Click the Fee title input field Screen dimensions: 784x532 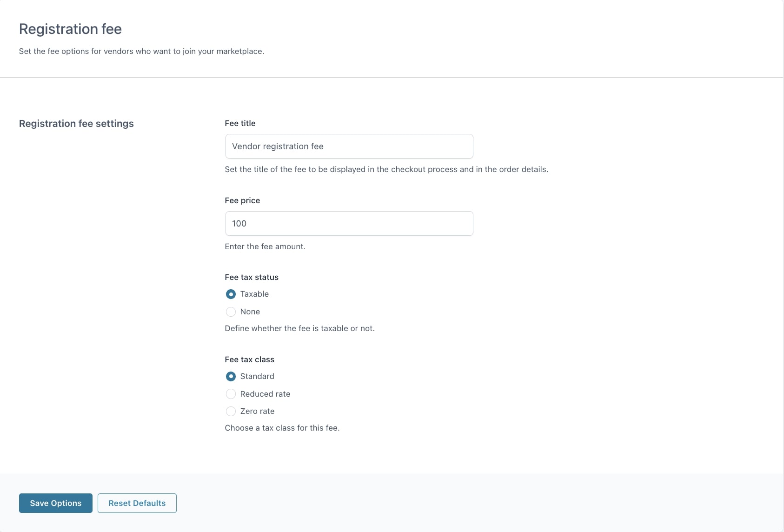click(x=349, y=146)
